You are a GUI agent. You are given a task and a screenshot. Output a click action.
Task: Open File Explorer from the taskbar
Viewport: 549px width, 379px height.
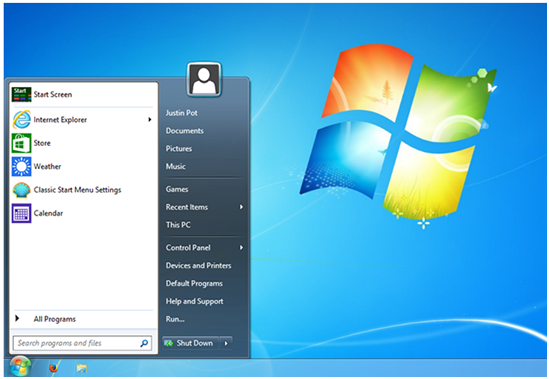(x=82, y=368)
